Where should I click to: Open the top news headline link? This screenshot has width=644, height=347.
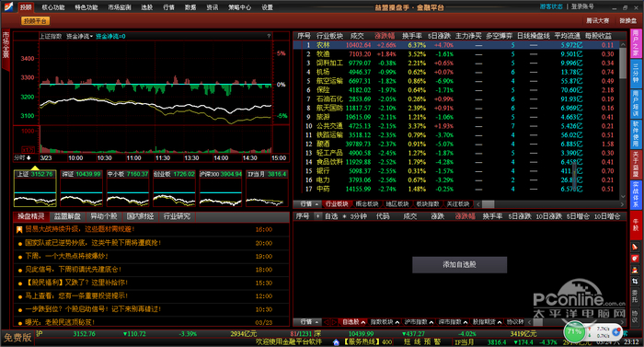pyautogui.click(x=80, y=229)
